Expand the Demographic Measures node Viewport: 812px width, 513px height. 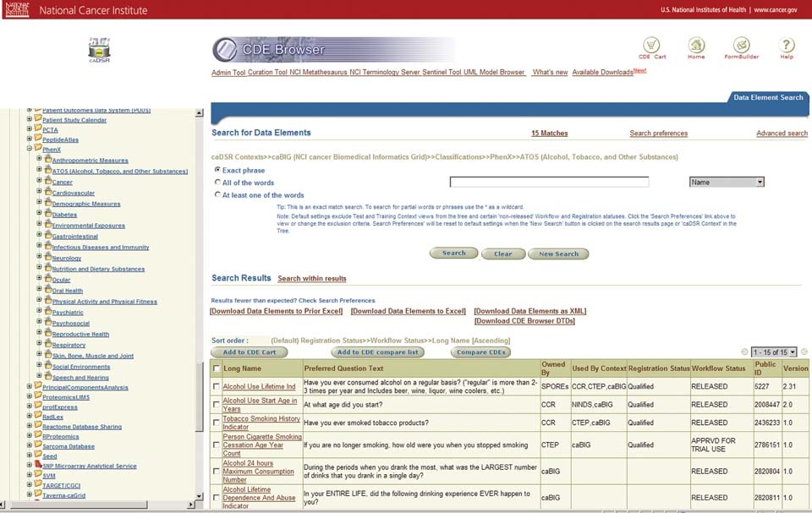coord(40,202)
